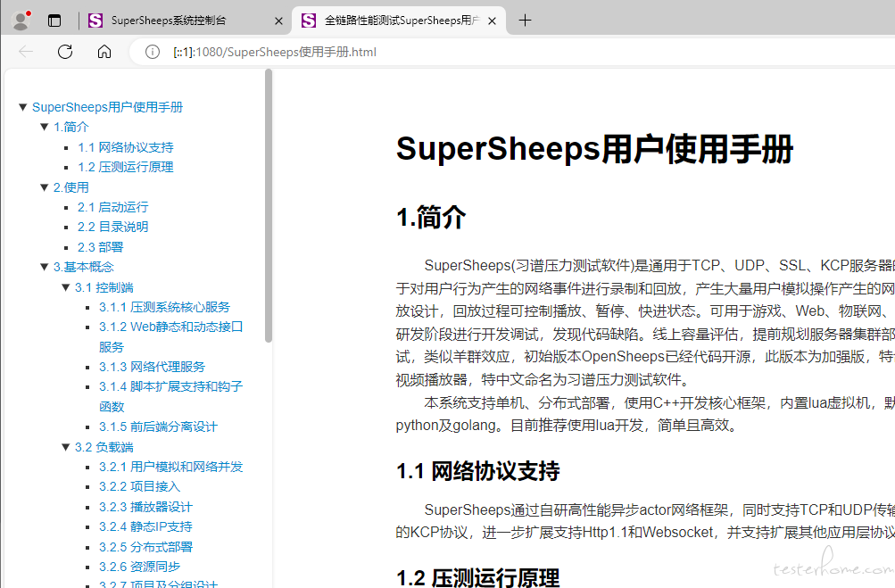
Task: Click the back navigation arrow
Action: tap(26, 52)
